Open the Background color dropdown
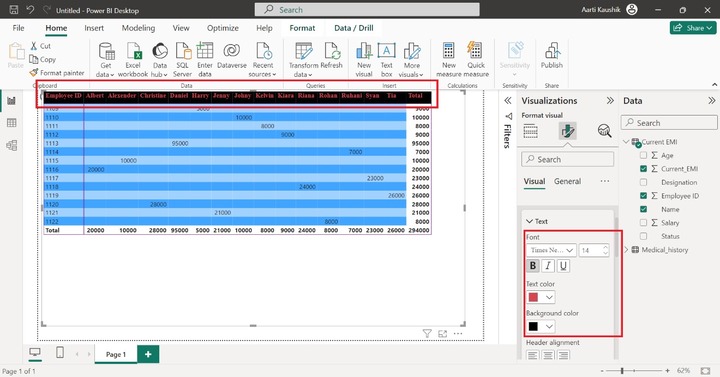Viewport: 720px width, 377px height. [549, 326]
